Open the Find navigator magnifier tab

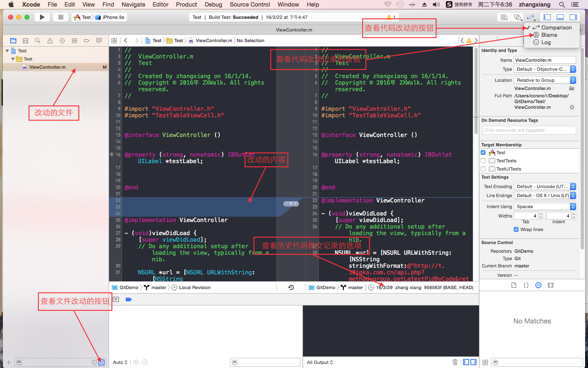coord(38,40)
